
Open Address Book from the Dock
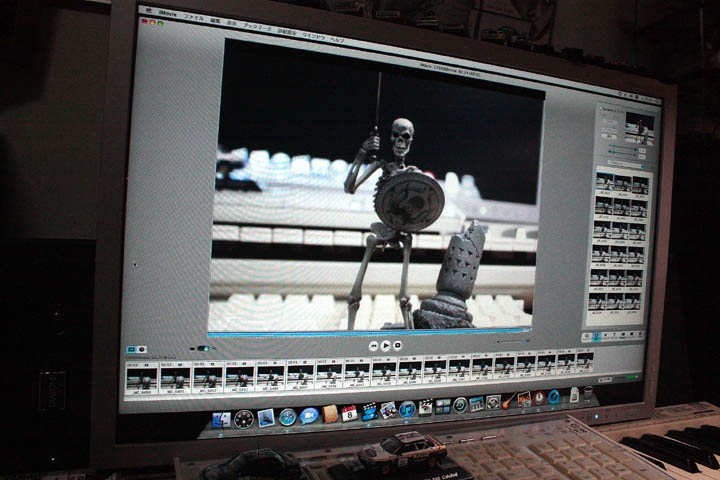point(330,414)
